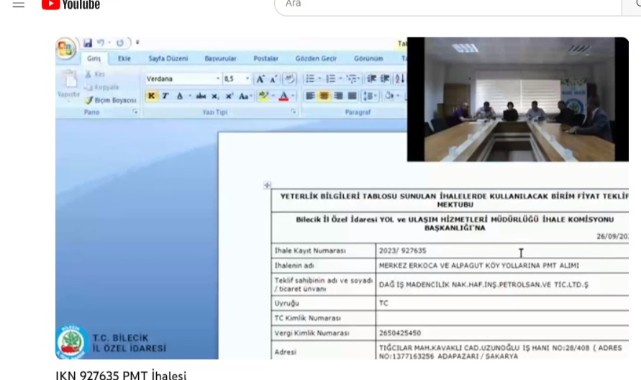
Task: Open the Gözden Geçir tab
Action: click(x=316, y=58)
